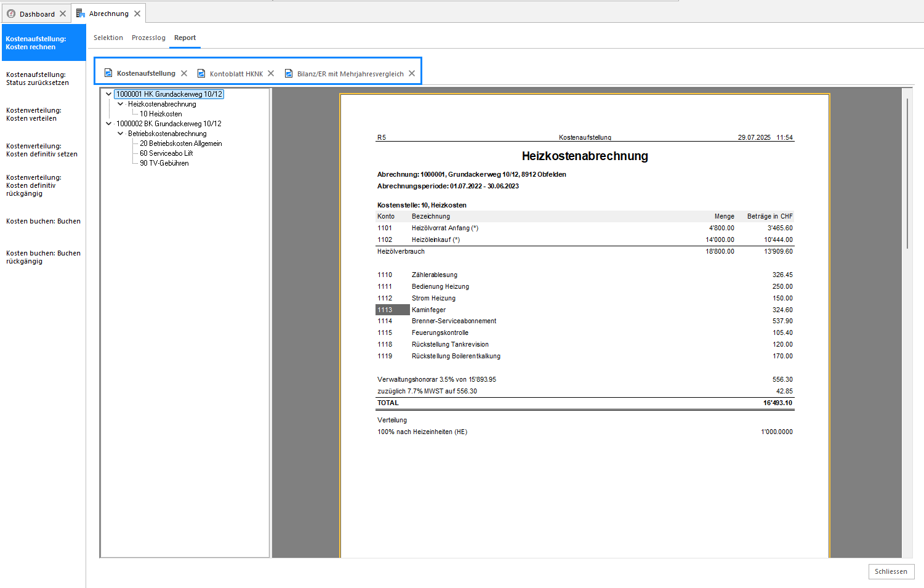
Task: Close the Abrechnung tab
Action: tap(137, 14)
